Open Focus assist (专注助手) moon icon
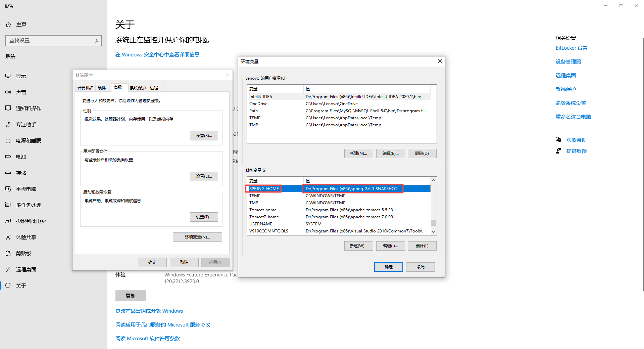This screenshot has width=644, height=349. point(8,124)
